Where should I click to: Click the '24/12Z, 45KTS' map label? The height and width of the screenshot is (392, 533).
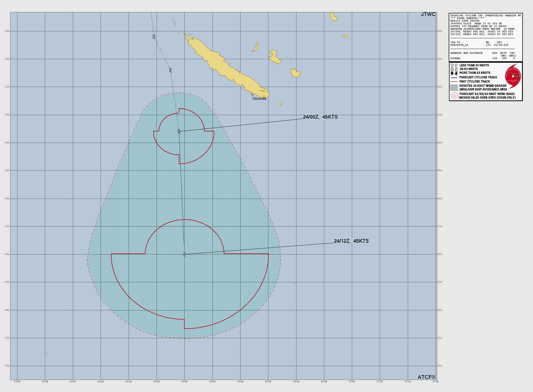(x=351, y=241)
